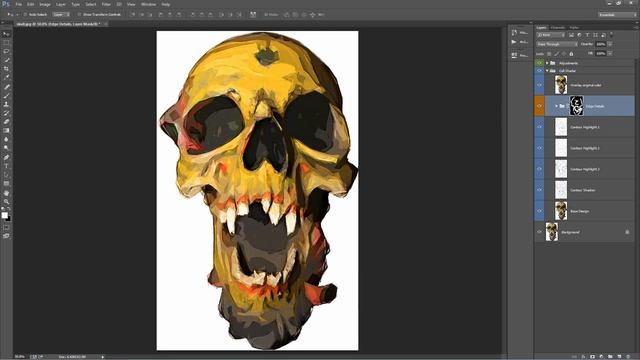Open the collapsed History panel icon
Viewport: 640px width, 360px height.
[x=514, y=33]
